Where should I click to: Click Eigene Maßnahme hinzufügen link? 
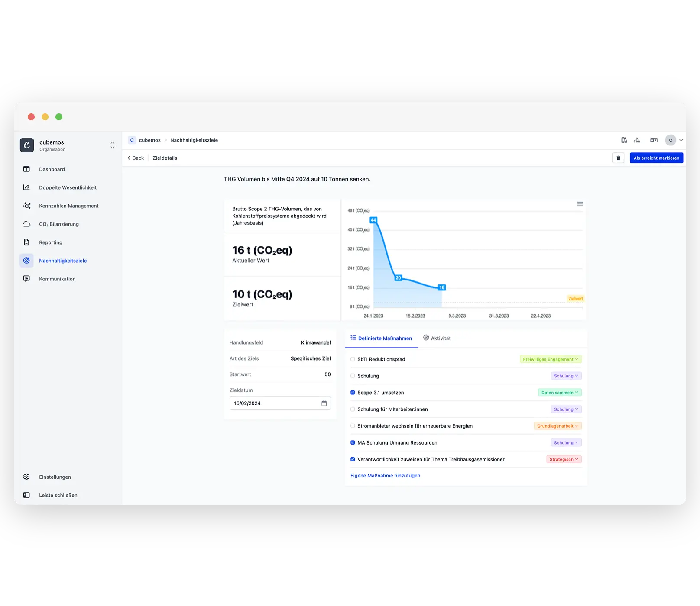pyautogui.click(x=385, y=476)
